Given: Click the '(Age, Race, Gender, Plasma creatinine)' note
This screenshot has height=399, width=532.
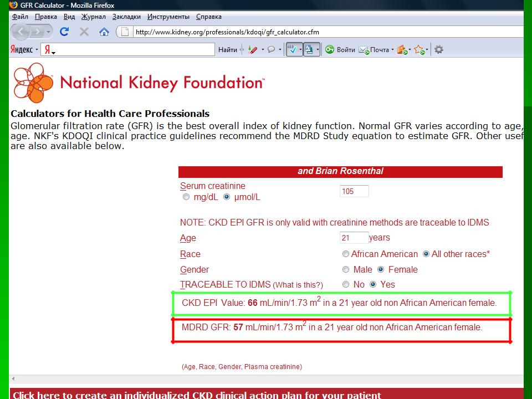Looking at the screenshot, I should coord(242,367).
